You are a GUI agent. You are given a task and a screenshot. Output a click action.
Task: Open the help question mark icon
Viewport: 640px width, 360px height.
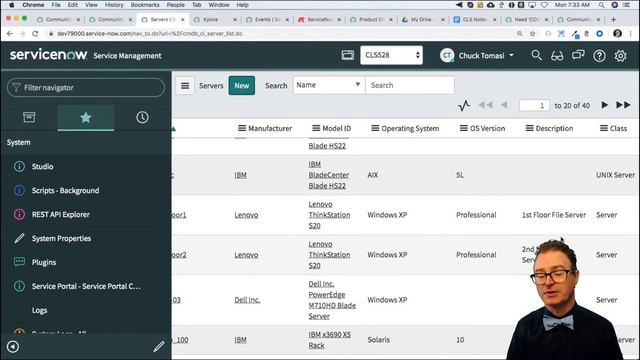599,56
